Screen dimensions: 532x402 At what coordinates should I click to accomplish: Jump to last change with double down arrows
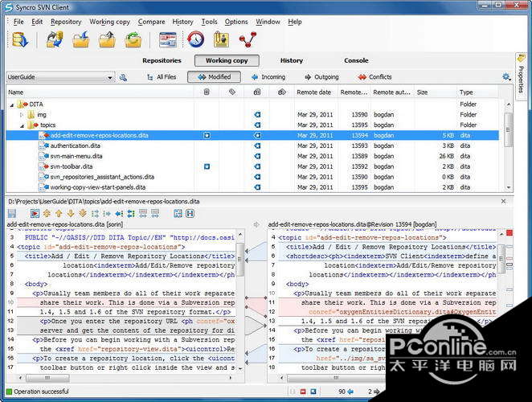pos(83,214)
